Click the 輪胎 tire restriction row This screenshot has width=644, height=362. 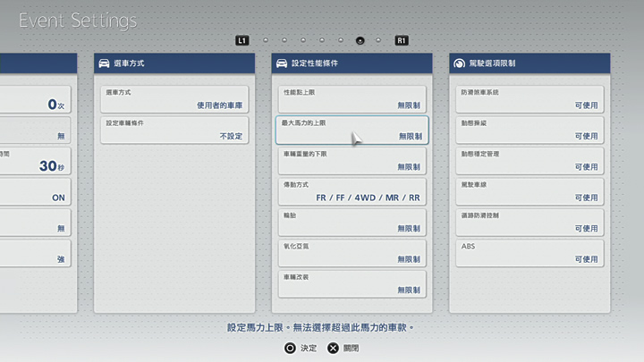click(x=352, y=222)
